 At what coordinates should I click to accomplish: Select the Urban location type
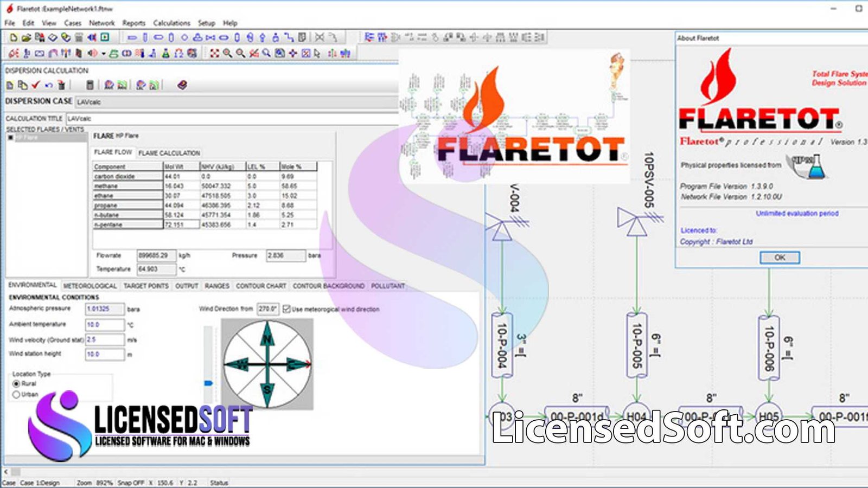[16, 394]
